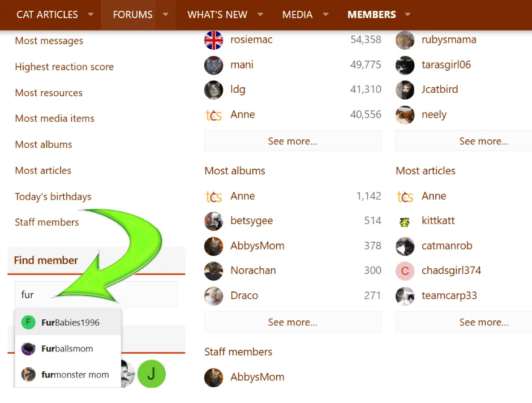Click See more under Most albums
The image size is (532, 403).
pos(293,321)
